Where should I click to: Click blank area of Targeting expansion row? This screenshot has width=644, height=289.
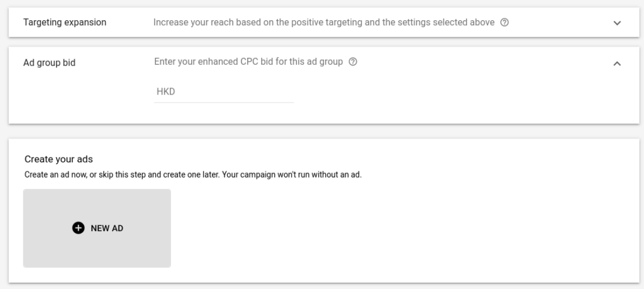coord(558,23)
